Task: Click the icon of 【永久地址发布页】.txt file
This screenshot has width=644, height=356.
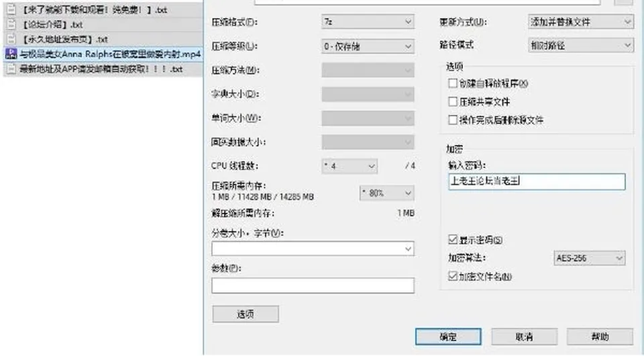Action: (x=11, y=39)
